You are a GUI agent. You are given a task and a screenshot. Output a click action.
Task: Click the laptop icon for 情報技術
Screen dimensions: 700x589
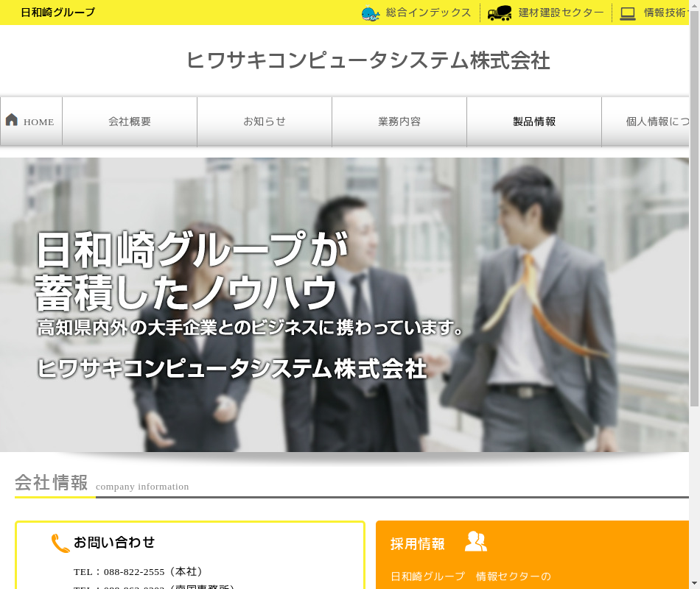(x=628, y=13)
